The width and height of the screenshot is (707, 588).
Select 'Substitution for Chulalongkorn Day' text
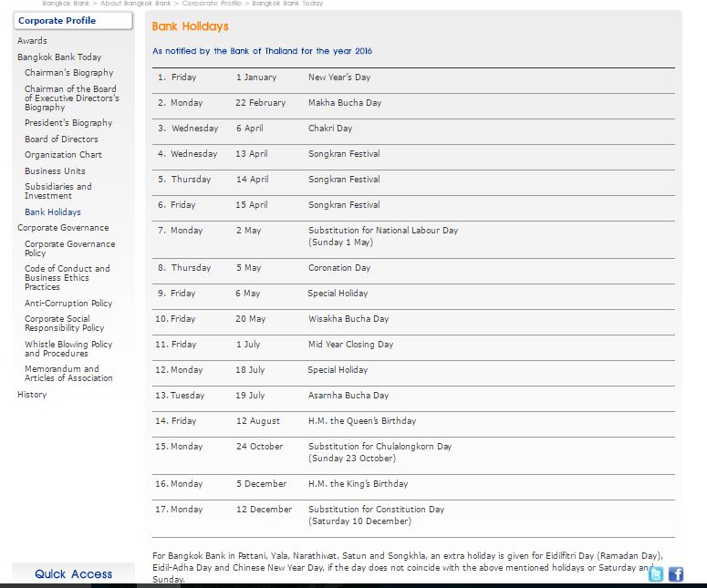pyautogui.click(x=380, y=447)
